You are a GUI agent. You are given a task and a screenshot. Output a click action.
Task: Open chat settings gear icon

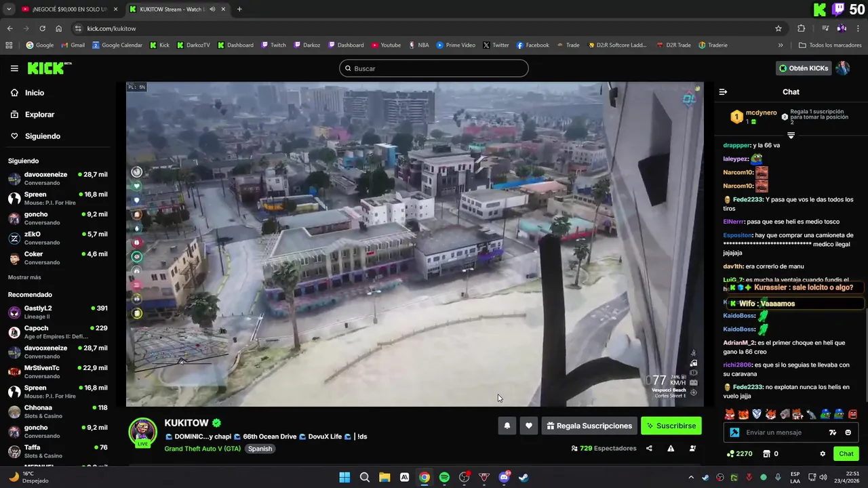coord(823,453)
